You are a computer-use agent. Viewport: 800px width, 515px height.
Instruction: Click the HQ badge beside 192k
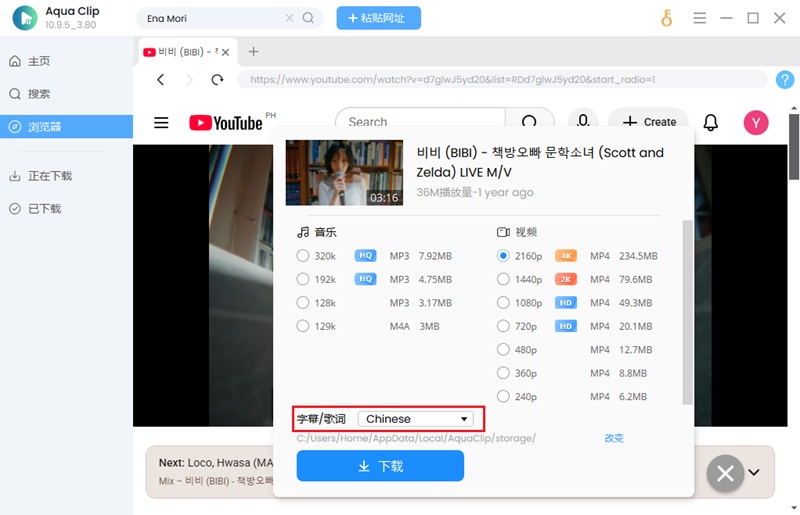tap(365, 279)
